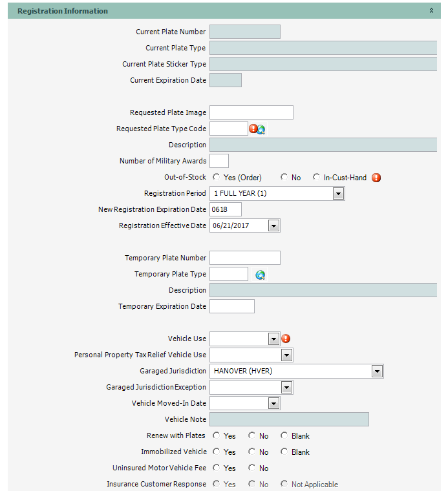This screenshot has height=491, width=448.
Task: Open the Garaged Jurisdiction Exception dropdown
Action: (286, 388)
